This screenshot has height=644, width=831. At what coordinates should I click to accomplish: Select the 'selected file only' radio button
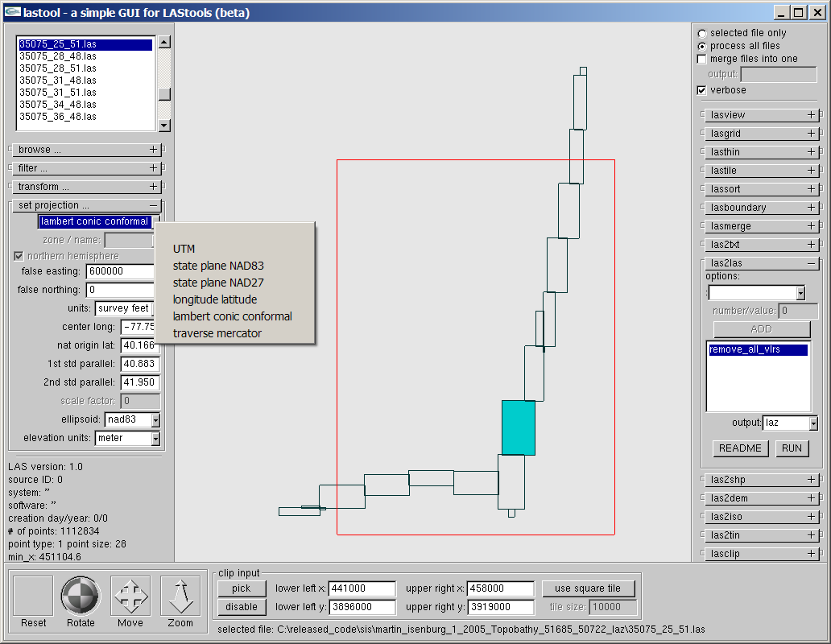coord(701,33)
